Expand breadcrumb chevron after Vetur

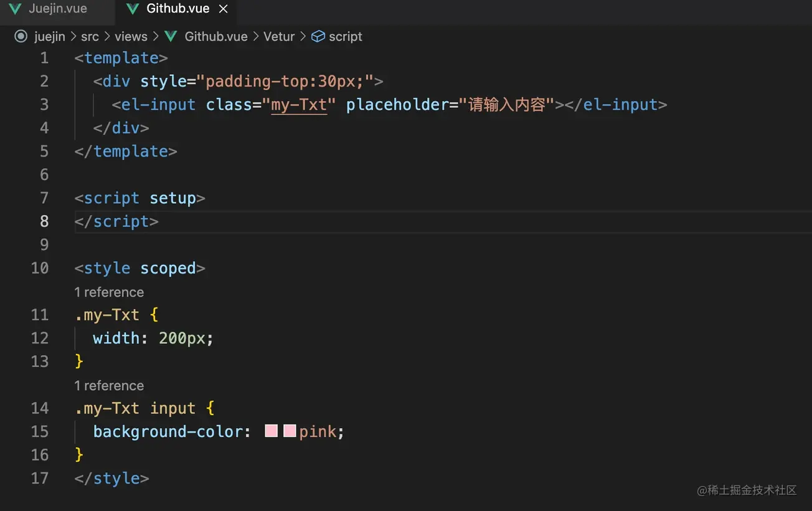click(303, 37)
